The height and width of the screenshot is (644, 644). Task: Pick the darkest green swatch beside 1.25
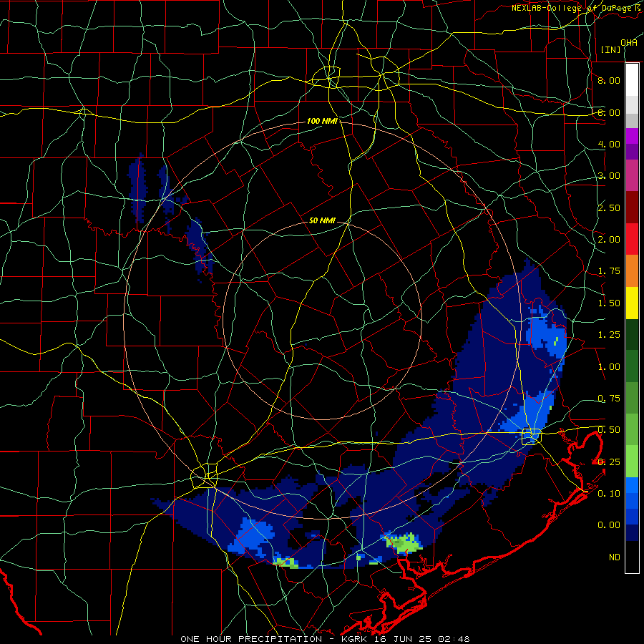click(632, 335)
